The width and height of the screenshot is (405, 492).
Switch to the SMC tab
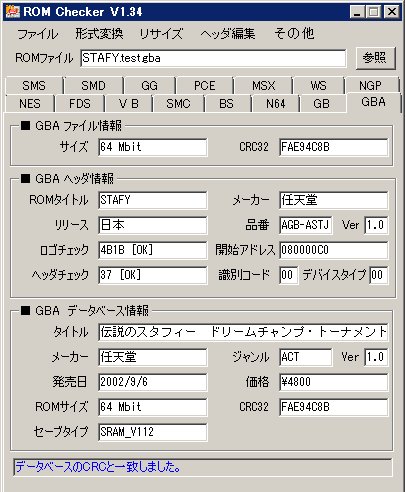(178, 104)
